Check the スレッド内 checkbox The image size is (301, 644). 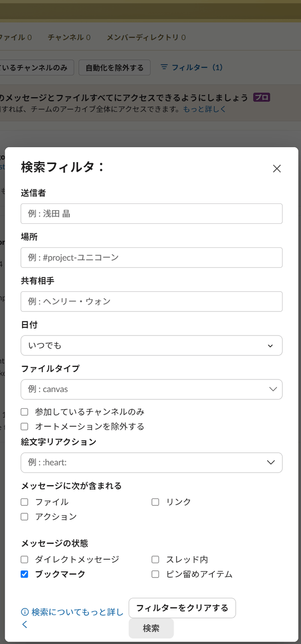click(x=155, y=559)
